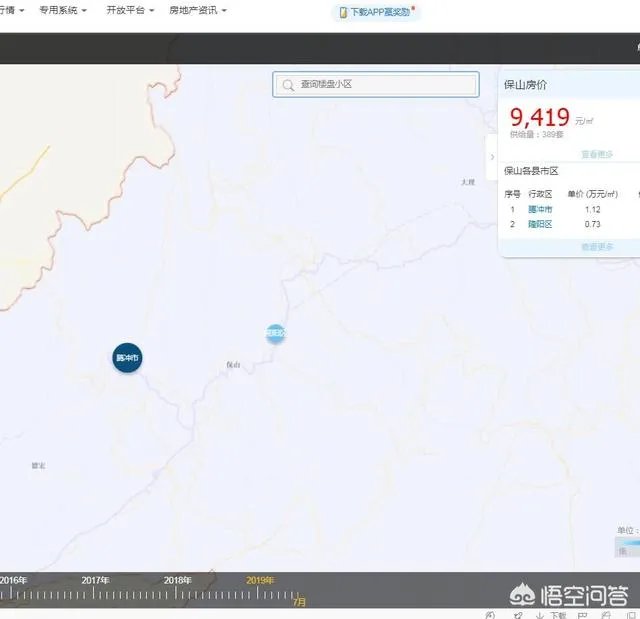Click the search magnifier icon
Screen dimensions: 640x619
[x=288, y=85]
